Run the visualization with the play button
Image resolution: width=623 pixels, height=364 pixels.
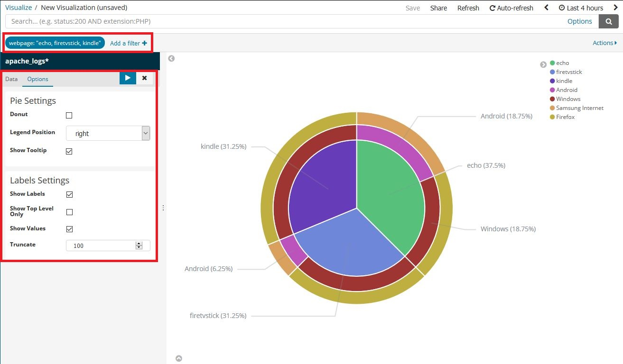pos(128,78)
